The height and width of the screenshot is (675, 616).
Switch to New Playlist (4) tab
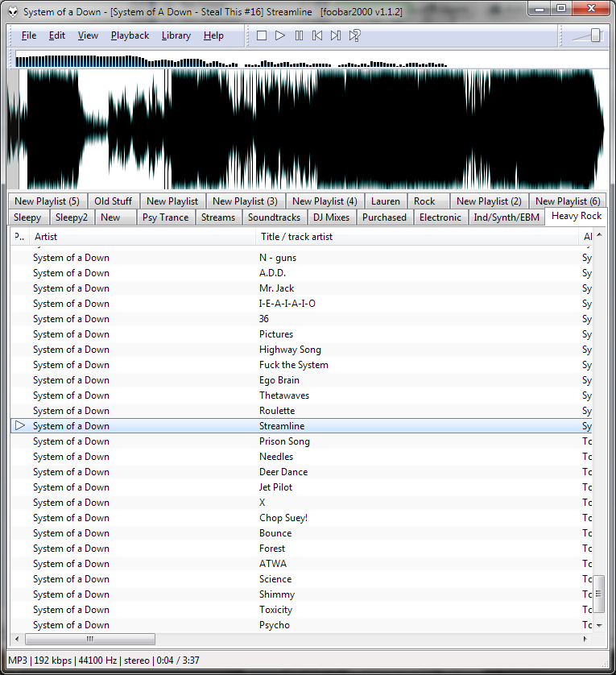325,201
